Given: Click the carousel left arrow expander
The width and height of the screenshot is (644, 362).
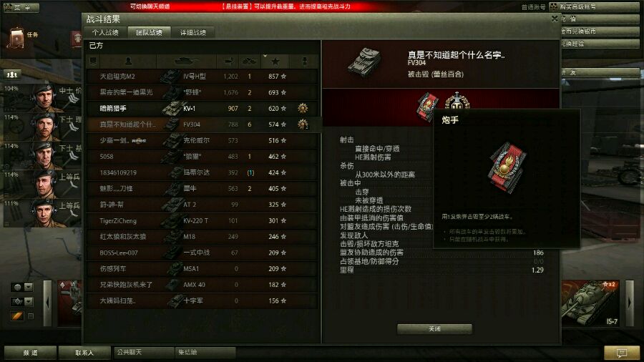Looking at the screenshot, I should coord(48,303).
